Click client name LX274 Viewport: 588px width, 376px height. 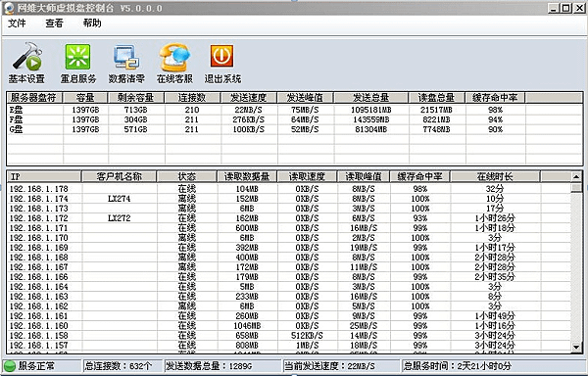pos(120,199)
